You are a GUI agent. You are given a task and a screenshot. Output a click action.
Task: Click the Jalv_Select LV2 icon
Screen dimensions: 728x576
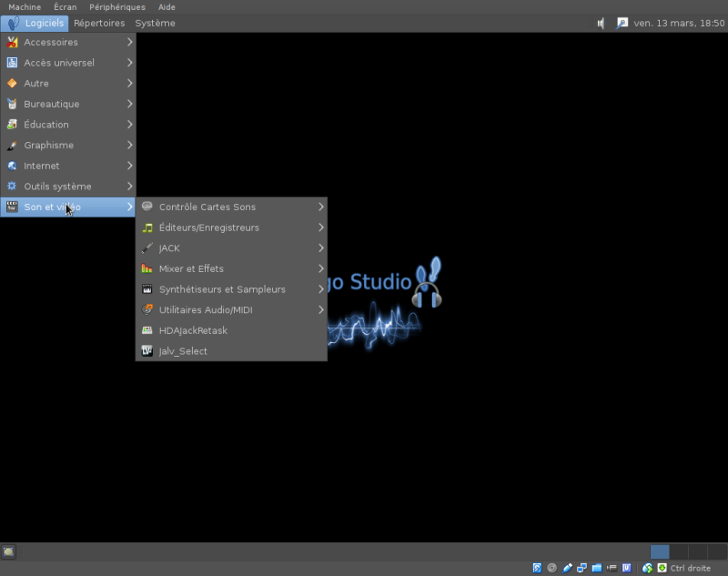[147, 351]
